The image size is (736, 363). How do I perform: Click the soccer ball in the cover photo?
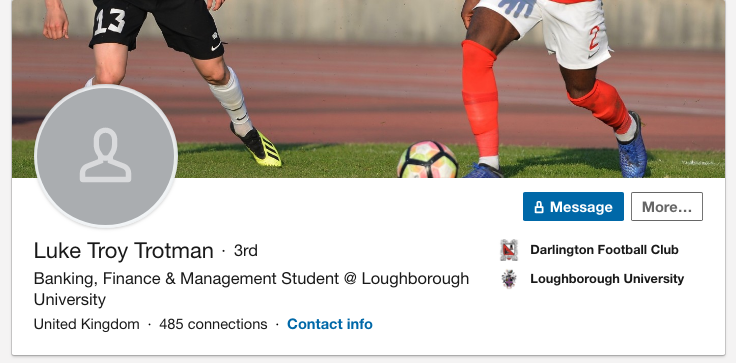pyautogui.click(x=427, y=160)
